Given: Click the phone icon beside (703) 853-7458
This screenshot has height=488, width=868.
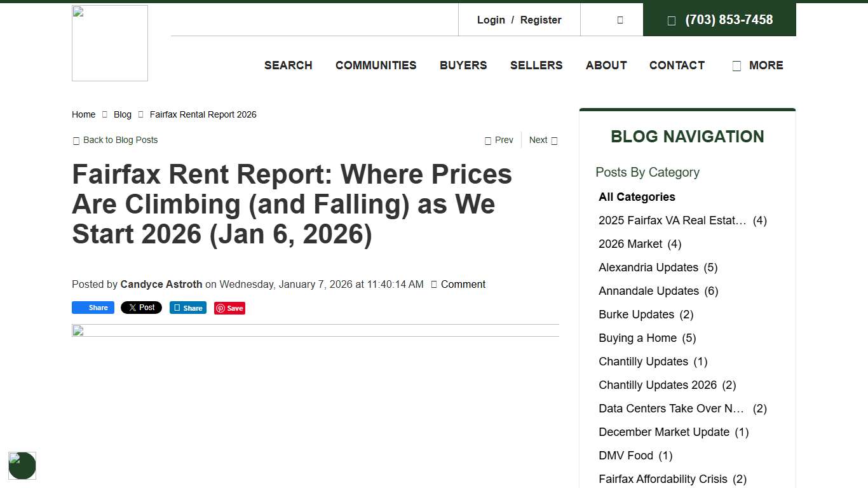Looking at the screenshot, I should tap(672, 20).
